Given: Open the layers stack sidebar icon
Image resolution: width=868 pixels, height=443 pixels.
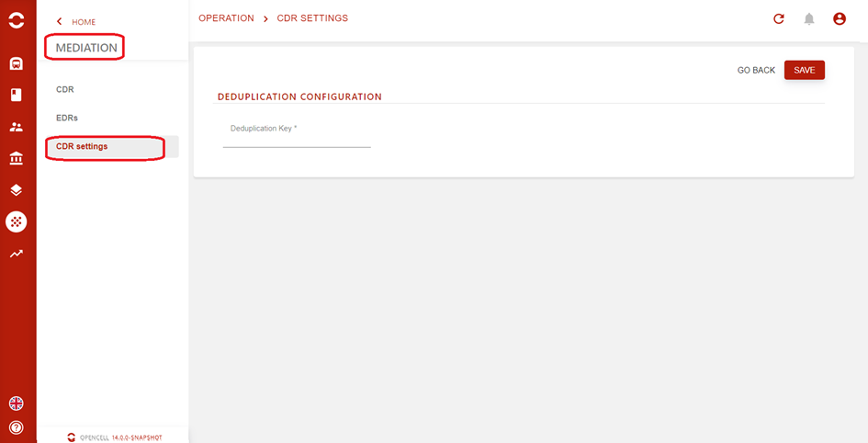Looking at the screenshot, I should point(16,190).
